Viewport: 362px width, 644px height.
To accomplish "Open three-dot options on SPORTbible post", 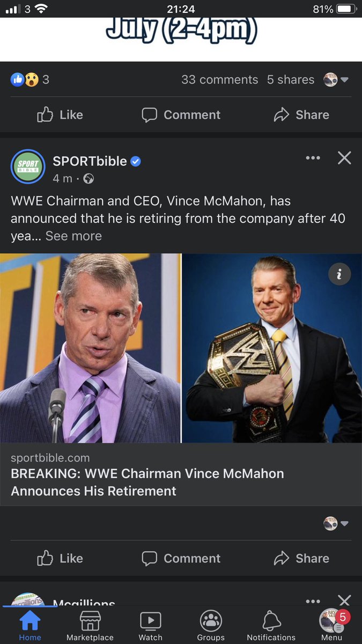I will [313, 158].
